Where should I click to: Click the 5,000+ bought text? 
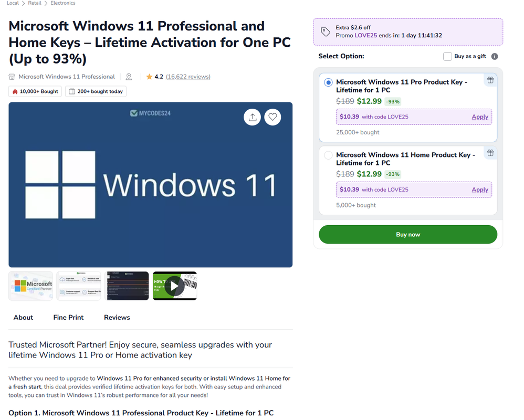356,205
